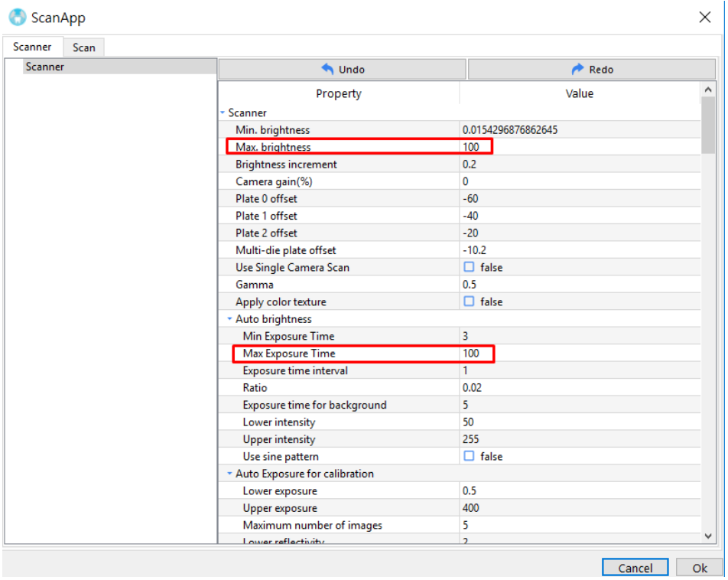Edit the Max. brightness value field

coord(577,147)
